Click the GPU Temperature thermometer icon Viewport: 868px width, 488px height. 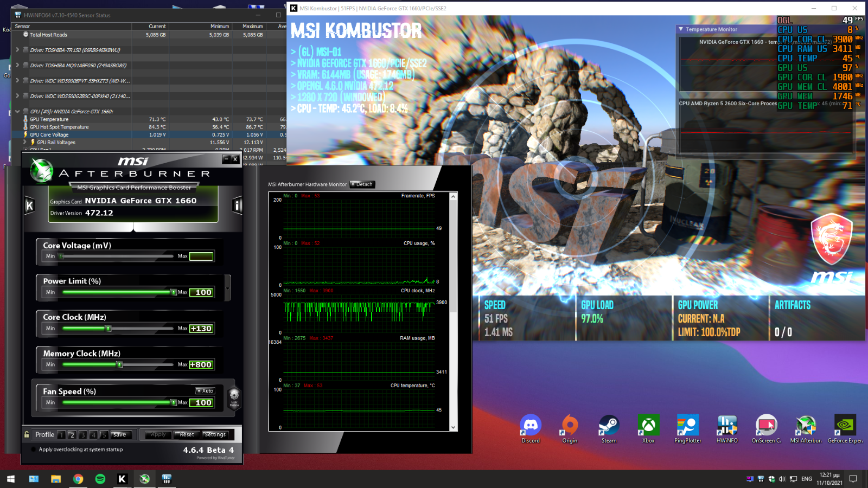25,119
